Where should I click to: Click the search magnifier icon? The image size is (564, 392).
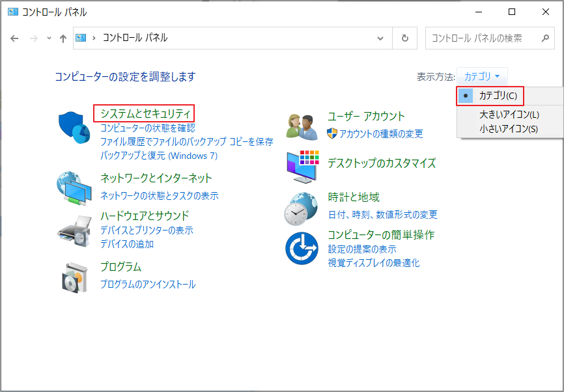[x=545, y=38]
